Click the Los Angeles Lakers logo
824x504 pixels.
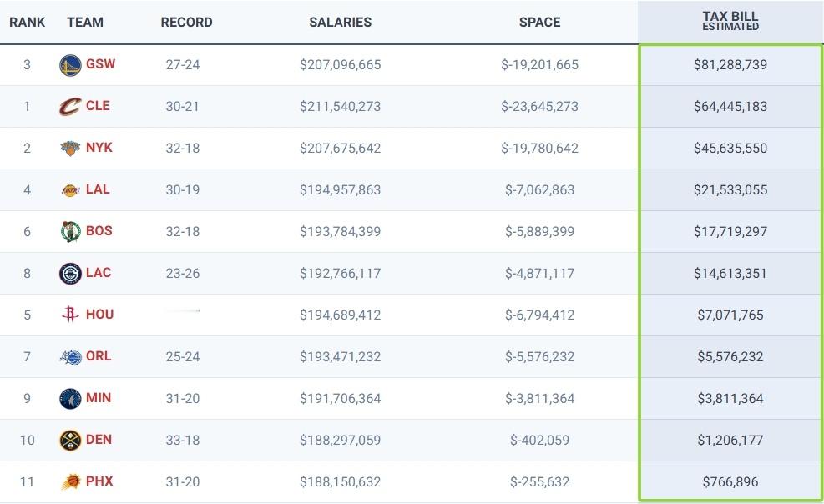click(x=70, y=190)
